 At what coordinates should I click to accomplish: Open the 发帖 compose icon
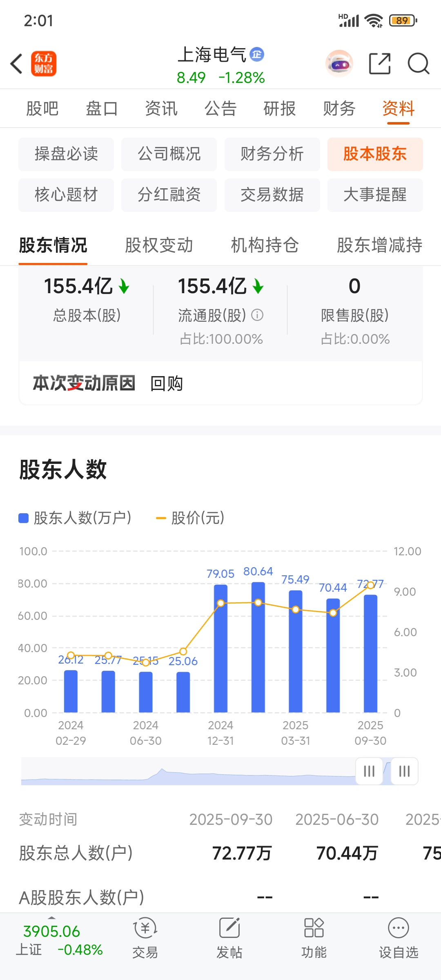[229, 928]
